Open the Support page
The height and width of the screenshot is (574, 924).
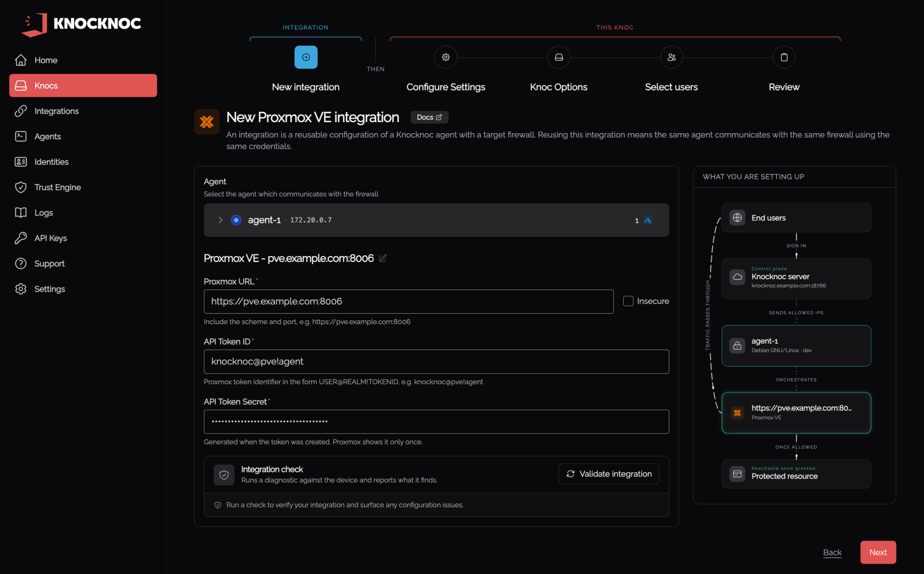pos(83,264)
